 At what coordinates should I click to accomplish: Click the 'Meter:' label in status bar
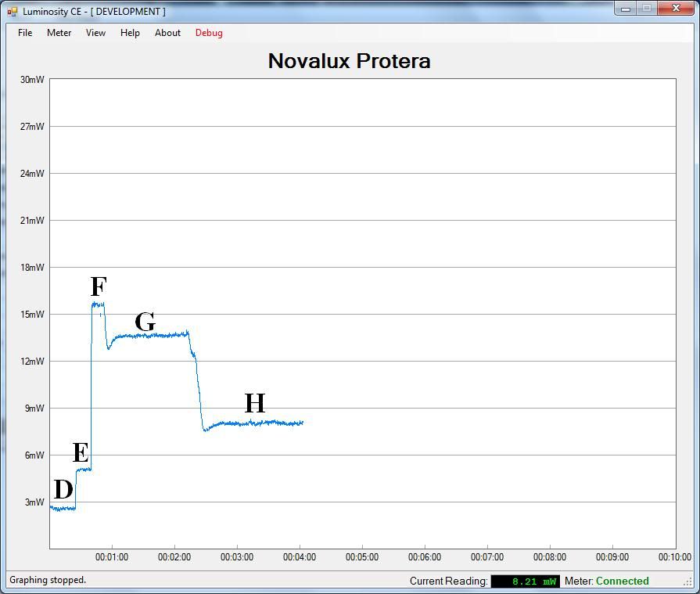(x=579, y=581)
